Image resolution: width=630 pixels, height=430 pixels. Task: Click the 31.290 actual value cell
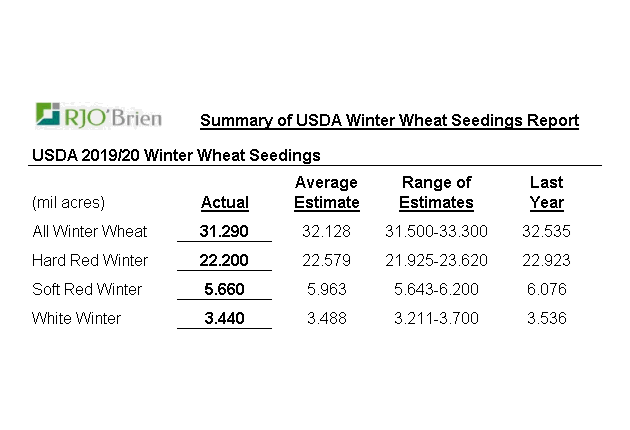(225, 231)
